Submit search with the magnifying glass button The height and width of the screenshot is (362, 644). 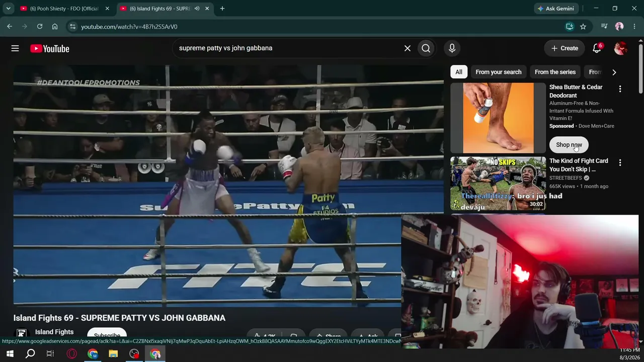426,48
